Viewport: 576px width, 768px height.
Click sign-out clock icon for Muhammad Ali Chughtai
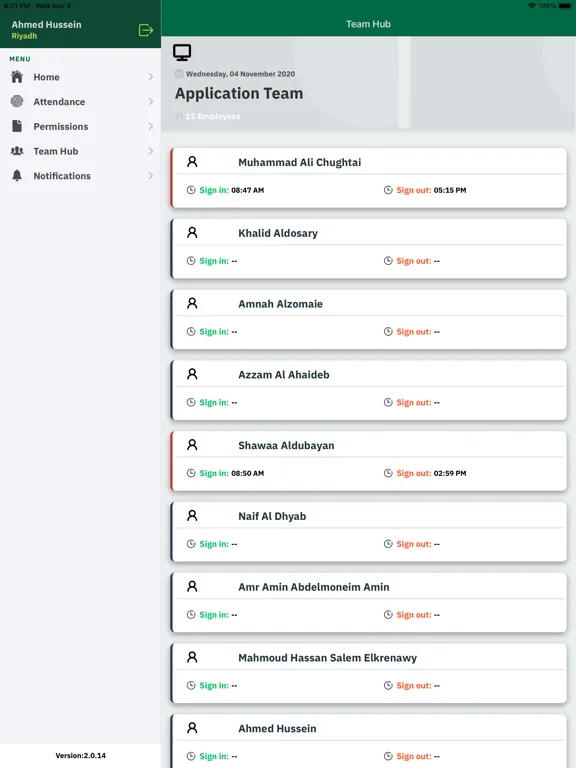tap(388, 190)
